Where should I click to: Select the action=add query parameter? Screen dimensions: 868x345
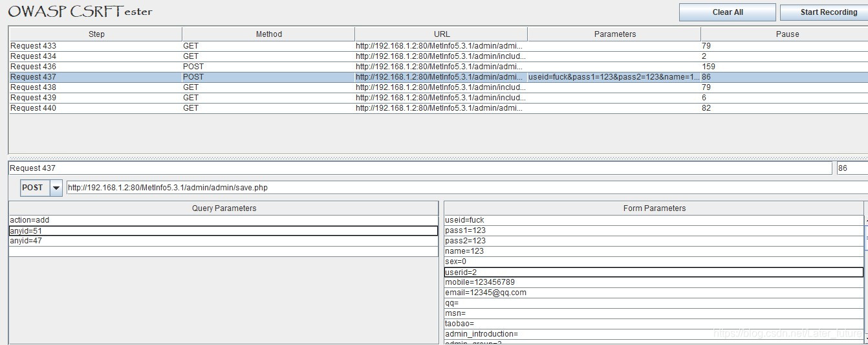(224, 220)
